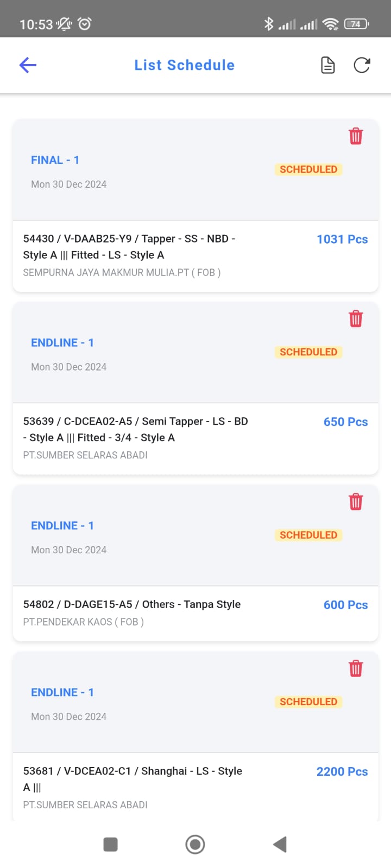Open the document report icon
The height and width of the screenshot is (868, 391).
[x=328, y=66]
